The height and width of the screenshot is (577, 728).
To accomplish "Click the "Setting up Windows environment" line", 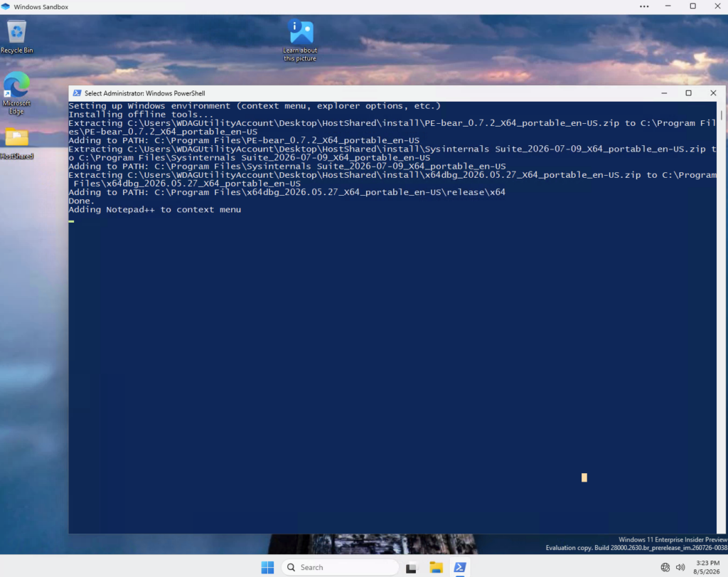I will 255,106.
